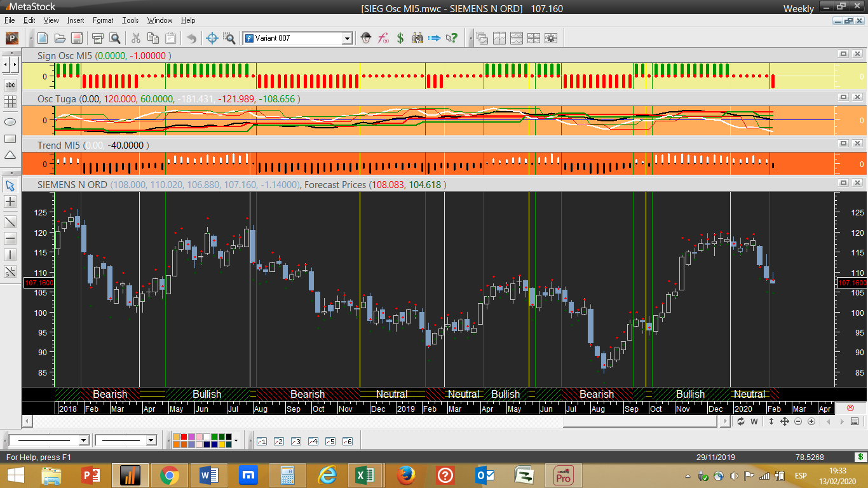Open the Indicator Builder f(x) icon
Image resolution: width=868 pixels, height=488 pixels.
(x=383, y=38)
